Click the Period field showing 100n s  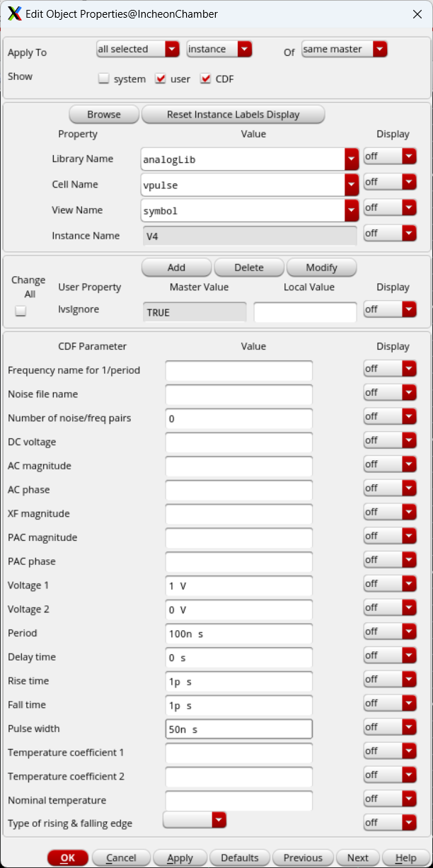tap(239, 634)
